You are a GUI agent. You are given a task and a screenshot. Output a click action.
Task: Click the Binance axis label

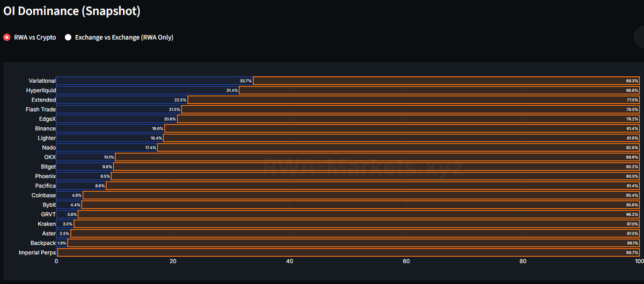45,128
